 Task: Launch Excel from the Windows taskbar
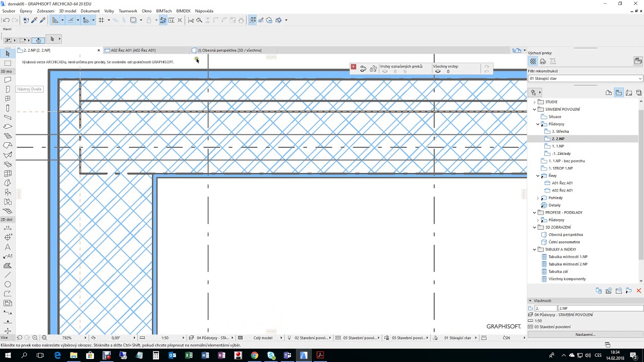coord(189,355)
